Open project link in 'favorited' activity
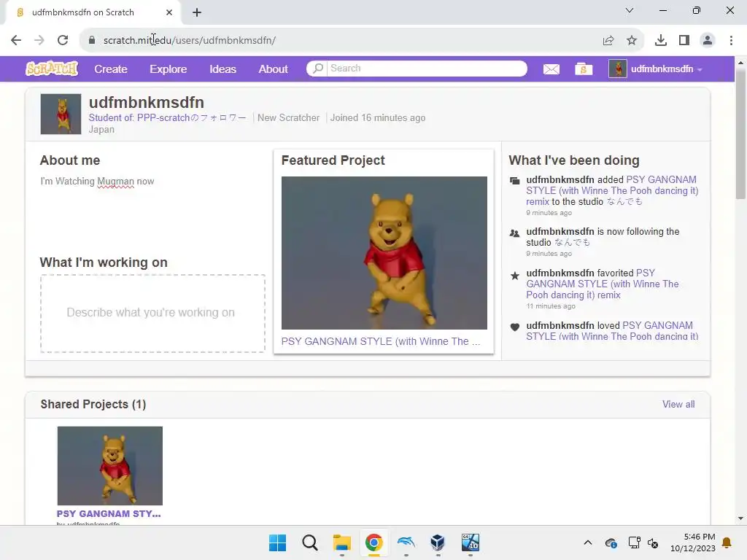This screenshot has width=747, height=560. click(602, 284)
